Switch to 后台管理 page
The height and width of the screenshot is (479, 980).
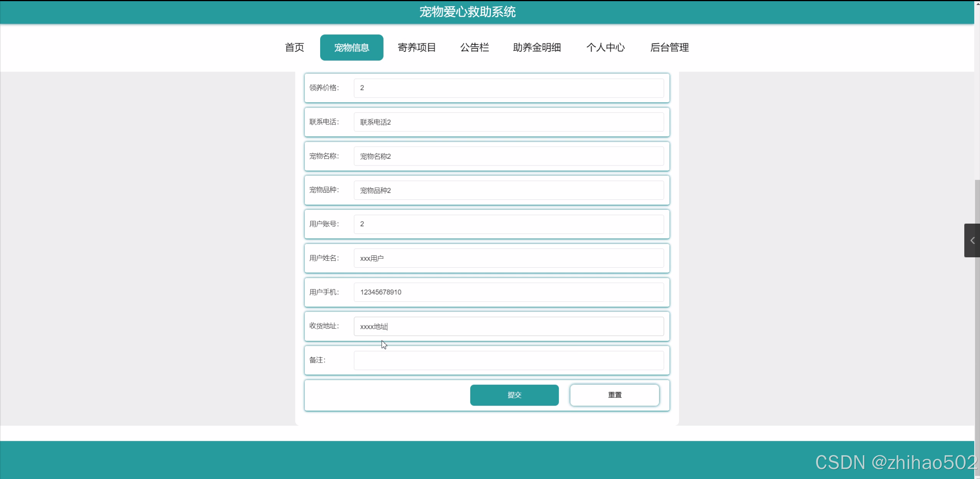669,47
